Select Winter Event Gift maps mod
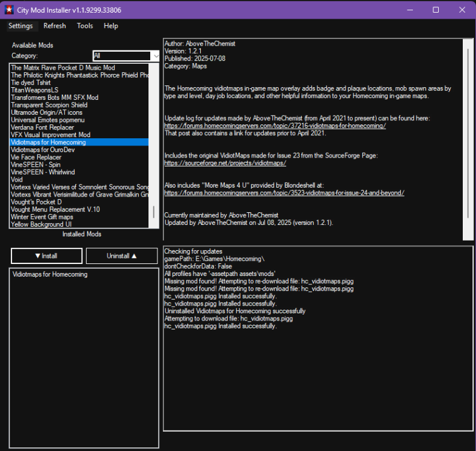This screenshot has width=476, height=451. [x=42, y=217]
